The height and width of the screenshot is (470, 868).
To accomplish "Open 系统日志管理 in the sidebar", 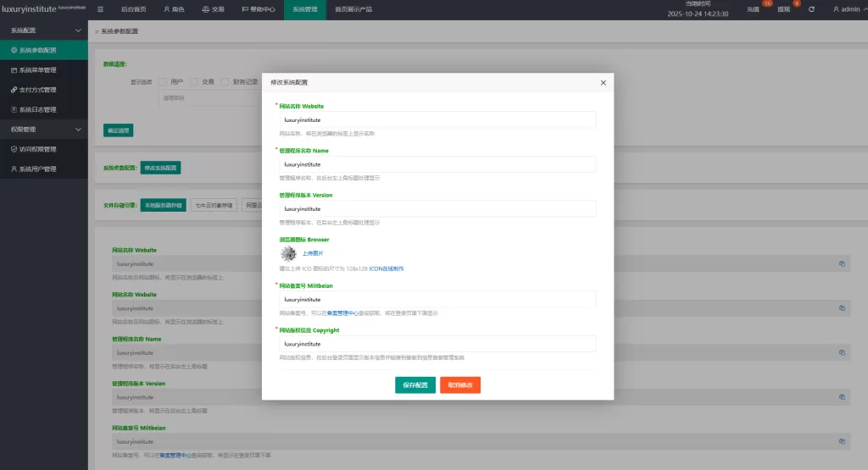I will 38,109.
